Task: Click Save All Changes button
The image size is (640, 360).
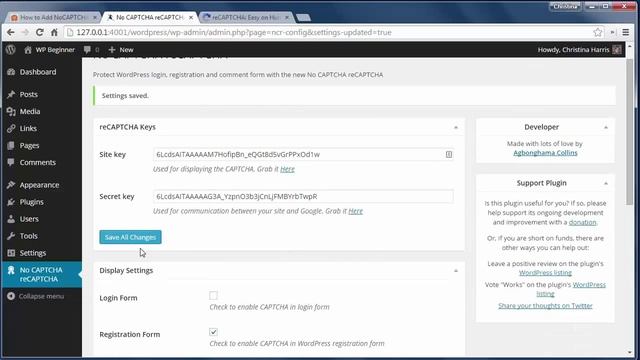Action: click(x=130, y=237)
